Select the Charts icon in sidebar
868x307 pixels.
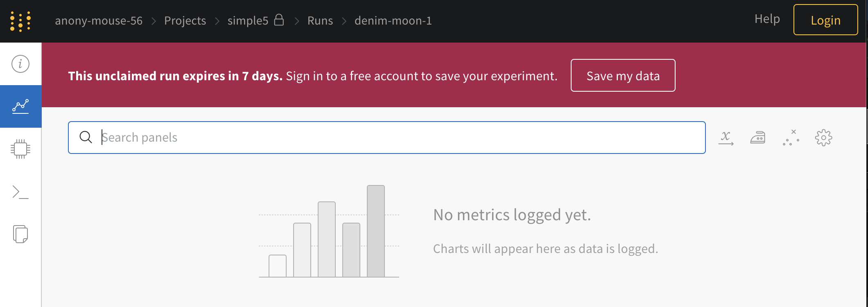tap(20, 106)
